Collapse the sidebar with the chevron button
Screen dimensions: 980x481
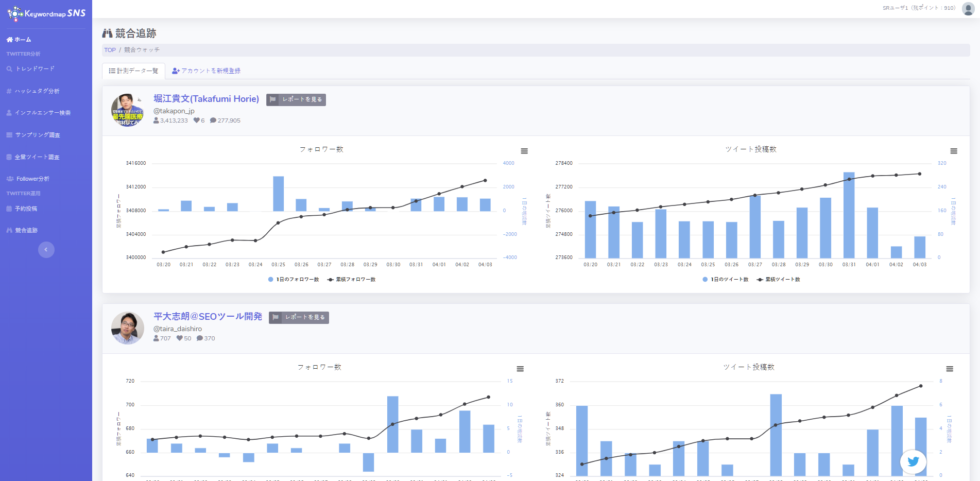46,250
